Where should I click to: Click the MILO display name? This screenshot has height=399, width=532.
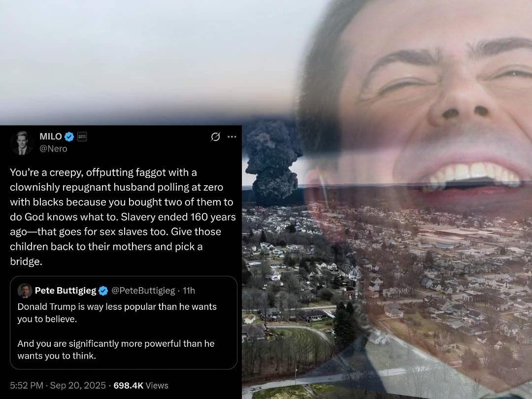pyautogui.click(x=51, y=136)
